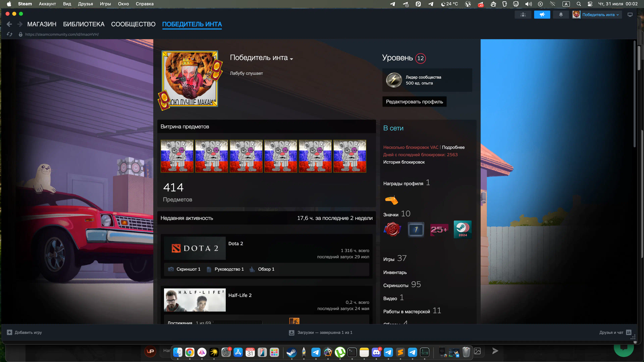Open the Подробнее VAC ban link
This screenshot has width=644, height=362.
pyautogui.click(x=453, y=147)
